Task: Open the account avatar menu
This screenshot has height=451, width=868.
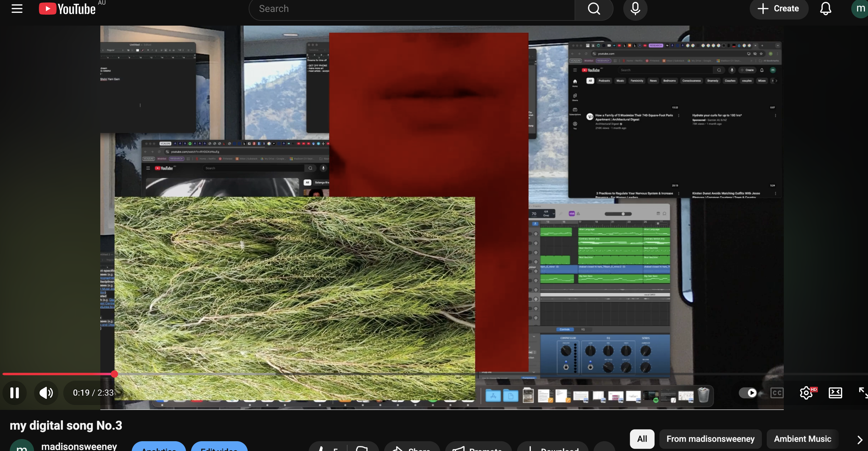Action: [x=860, y=9]
